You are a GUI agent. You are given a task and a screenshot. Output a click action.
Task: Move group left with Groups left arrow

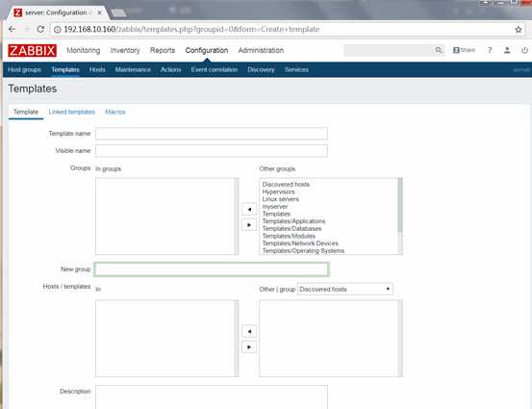249,209
